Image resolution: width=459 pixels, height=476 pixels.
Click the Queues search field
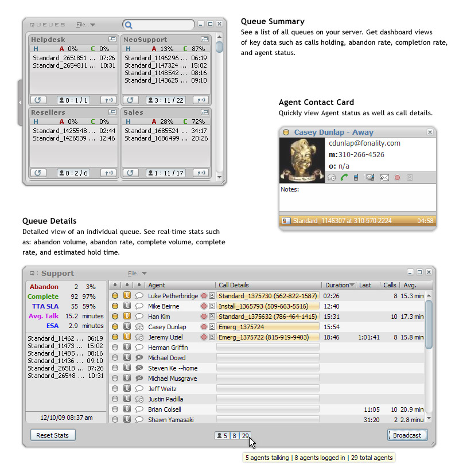(163, 25)
